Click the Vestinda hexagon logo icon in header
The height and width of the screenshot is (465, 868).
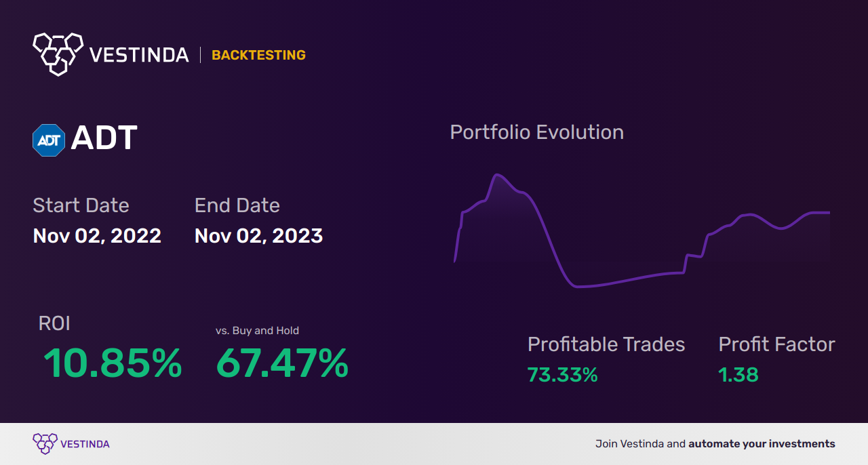pos(58,54)
